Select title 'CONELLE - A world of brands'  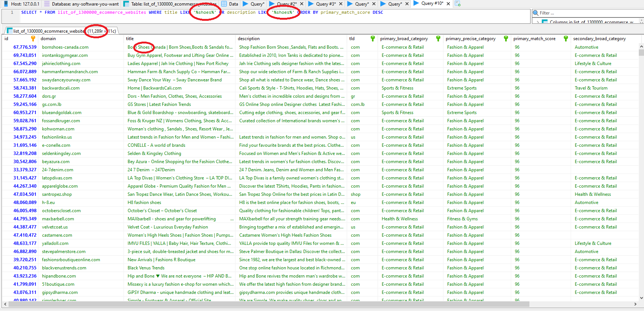pos(180,145)
